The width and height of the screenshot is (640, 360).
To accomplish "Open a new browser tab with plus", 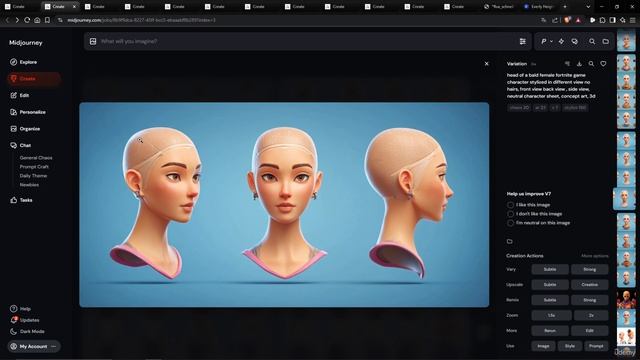I will point(565,7).
